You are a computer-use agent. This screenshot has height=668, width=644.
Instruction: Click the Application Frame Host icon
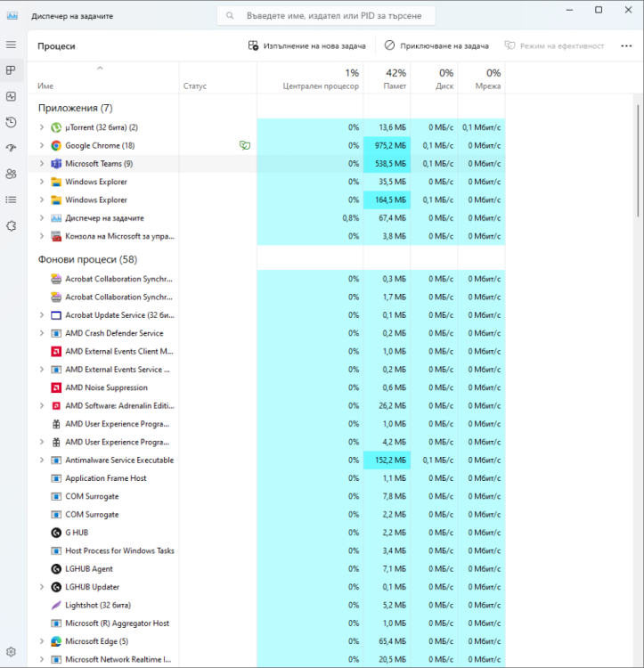tap(56, 478)
